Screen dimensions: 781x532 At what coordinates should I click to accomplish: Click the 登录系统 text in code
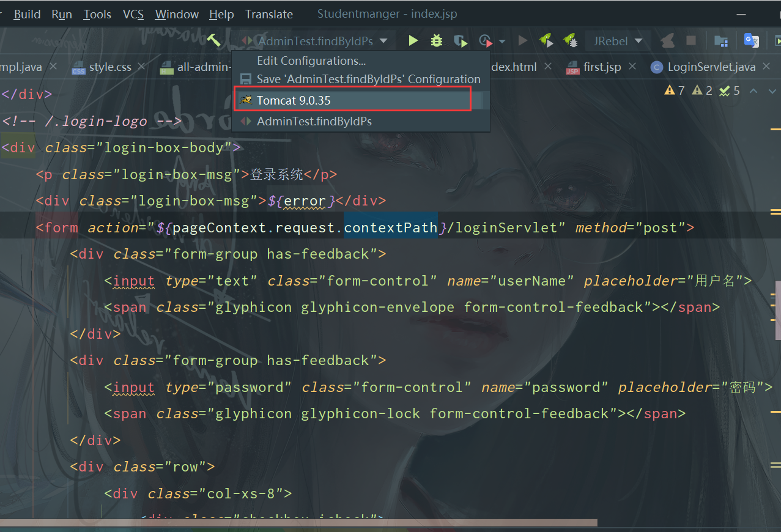tap(276, 174)
